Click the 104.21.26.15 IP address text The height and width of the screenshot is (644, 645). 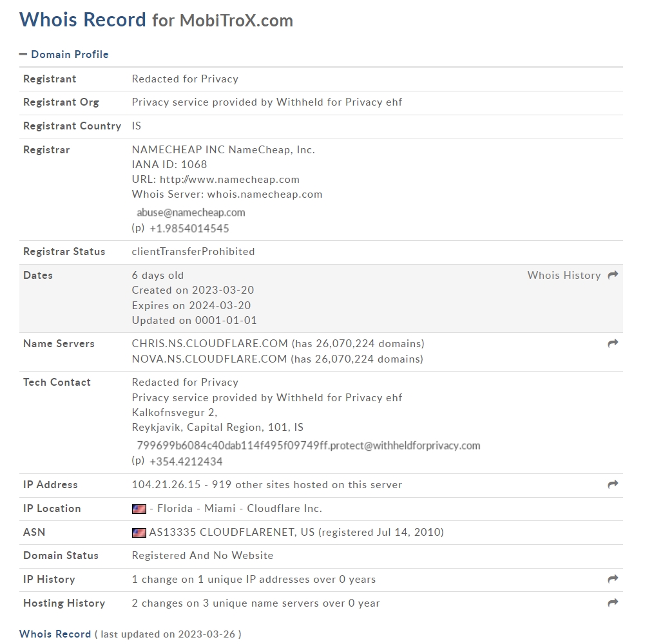pos(166,484)
